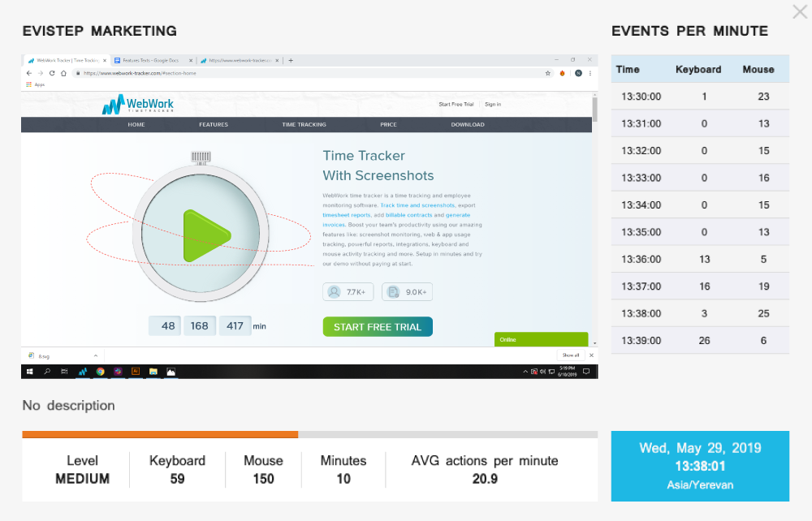Open a new browser tab with plus icon
The image size is (812, 521).
[291, 61]
